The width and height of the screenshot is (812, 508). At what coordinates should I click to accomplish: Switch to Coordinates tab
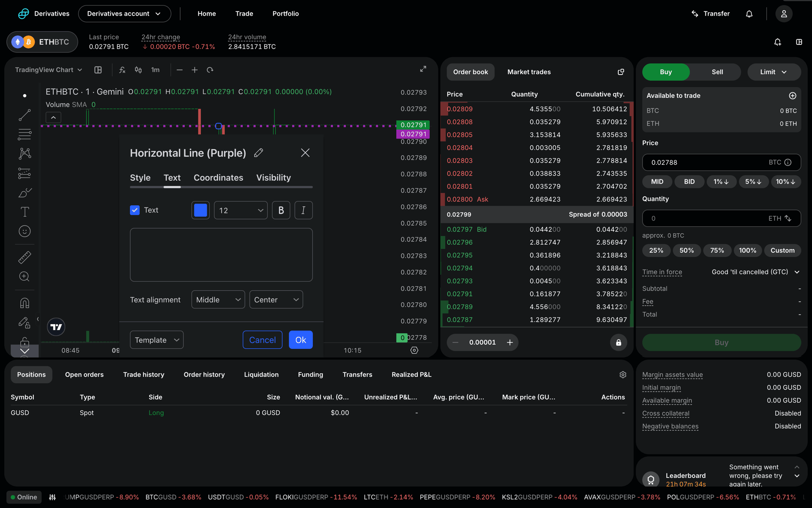click(218, 178)
